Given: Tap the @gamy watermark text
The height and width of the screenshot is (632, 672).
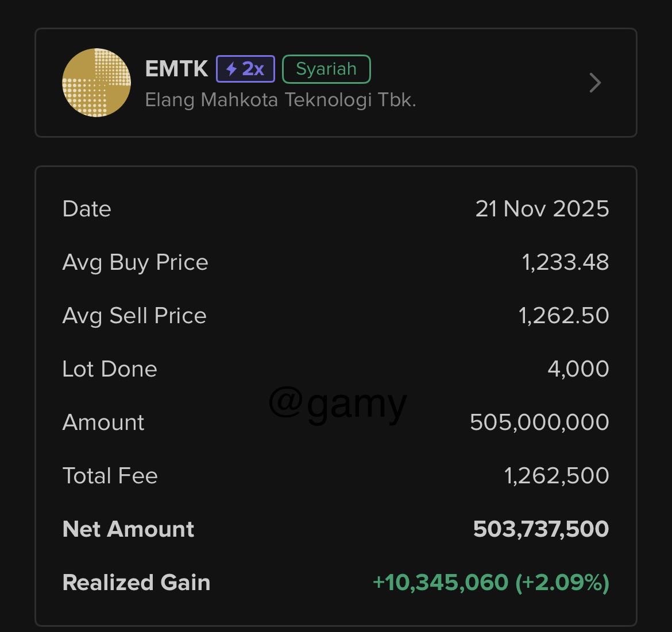Looking at the screenshot, I should (x=338, y=404).
